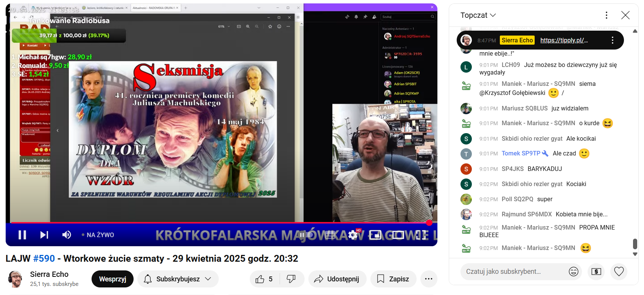
Task: Select chat author Tomek SP9TP
Action: pyautogui.click(x=521, y=154)
